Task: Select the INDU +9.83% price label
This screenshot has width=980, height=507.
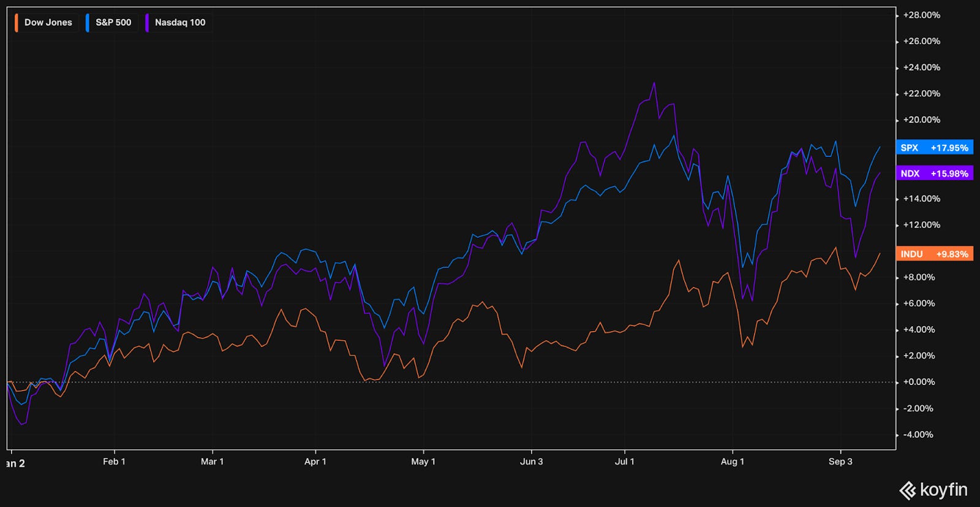Action: click(x=934, y=254)
